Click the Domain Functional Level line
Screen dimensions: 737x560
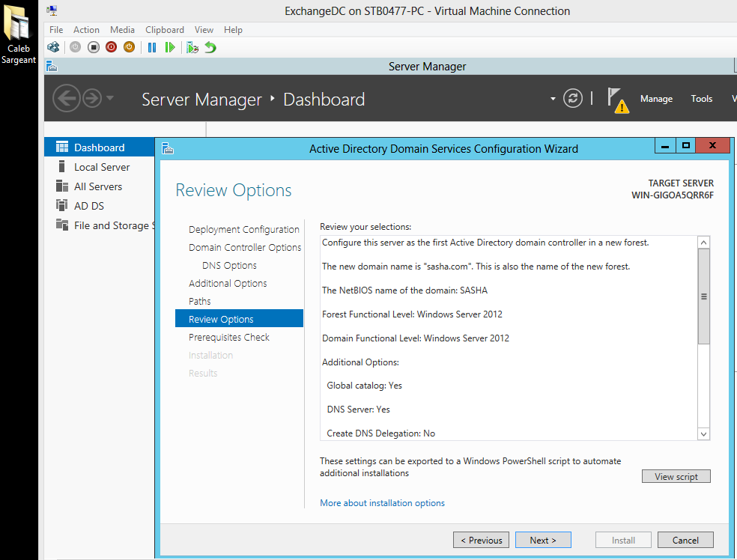click(416, 338)
